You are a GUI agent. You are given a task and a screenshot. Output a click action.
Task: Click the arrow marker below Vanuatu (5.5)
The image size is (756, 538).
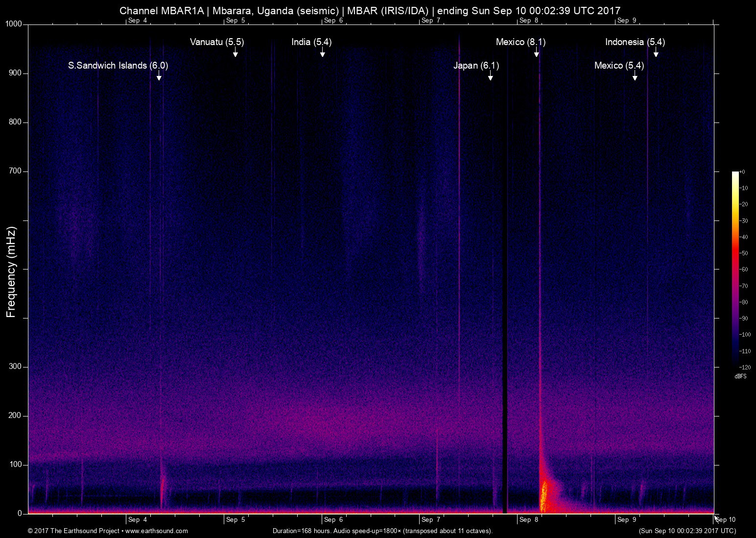(x=235, y=52)
